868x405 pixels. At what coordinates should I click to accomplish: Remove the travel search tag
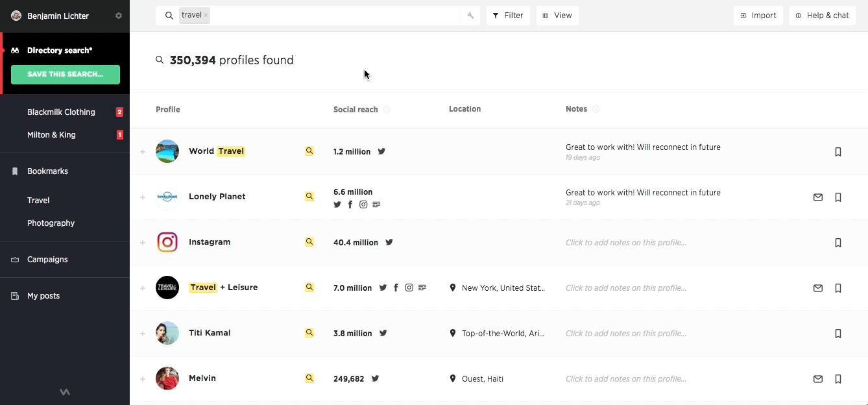click(206, 15)
